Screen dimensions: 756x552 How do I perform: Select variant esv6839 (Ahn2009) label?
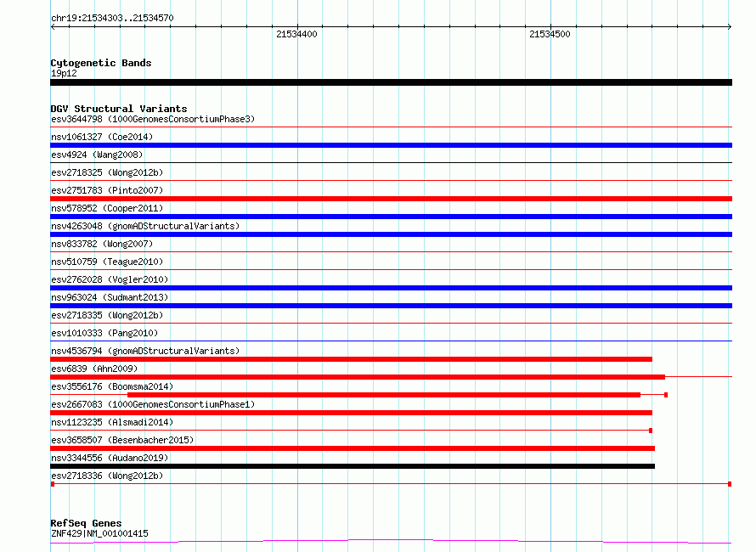point(94,369)
